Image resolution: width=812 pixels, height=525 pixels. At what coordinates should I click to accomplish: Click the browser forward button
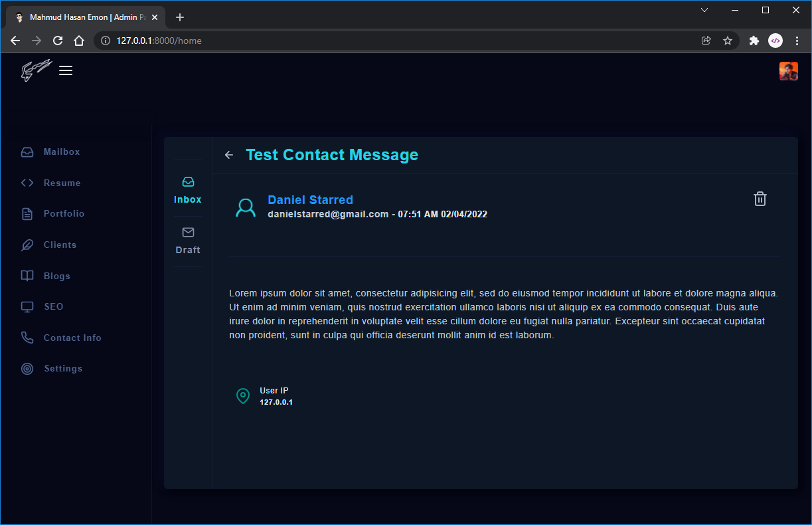tap(37, 41)
